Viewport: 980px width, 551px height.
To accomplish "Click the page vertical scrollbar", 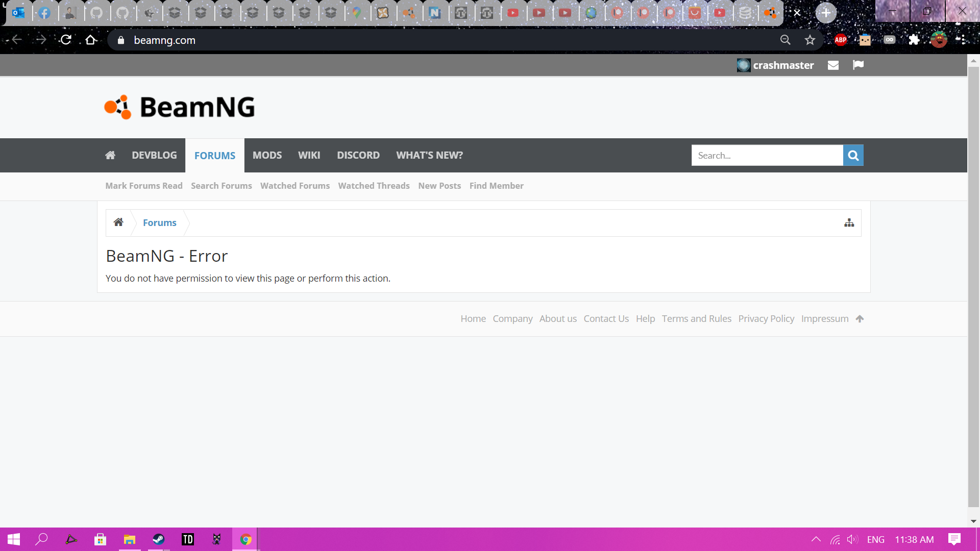I will pyautogui.click(x=973, y=286).
